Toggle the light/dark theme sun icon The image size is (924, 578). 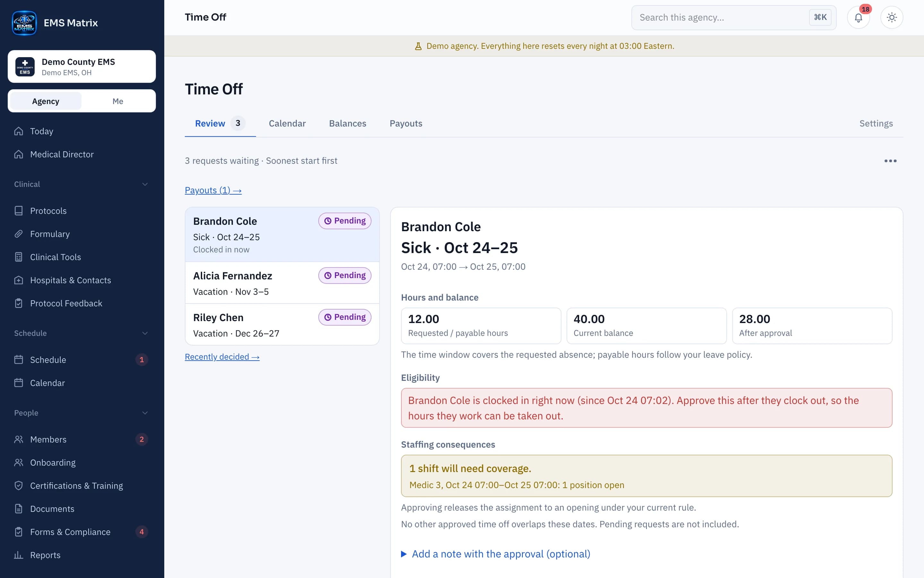point(892,18)
